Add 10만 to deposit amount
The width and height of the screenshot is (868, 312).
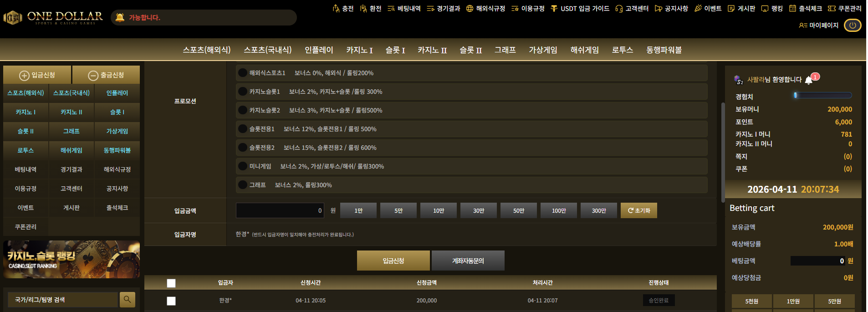[x=439, y=210]
